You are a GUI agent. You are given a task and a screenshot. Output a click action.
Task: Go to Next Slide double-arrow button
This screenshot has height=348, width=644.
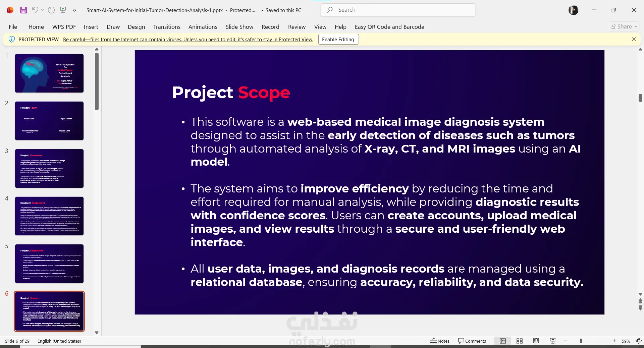point(640,308)
